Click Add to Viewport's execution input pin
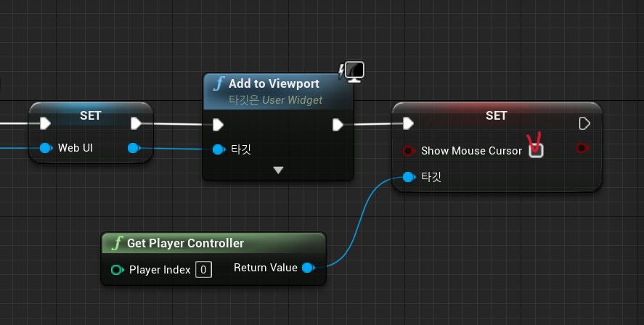The width and height of the screenshot is (644, 325). click(219, 125)
